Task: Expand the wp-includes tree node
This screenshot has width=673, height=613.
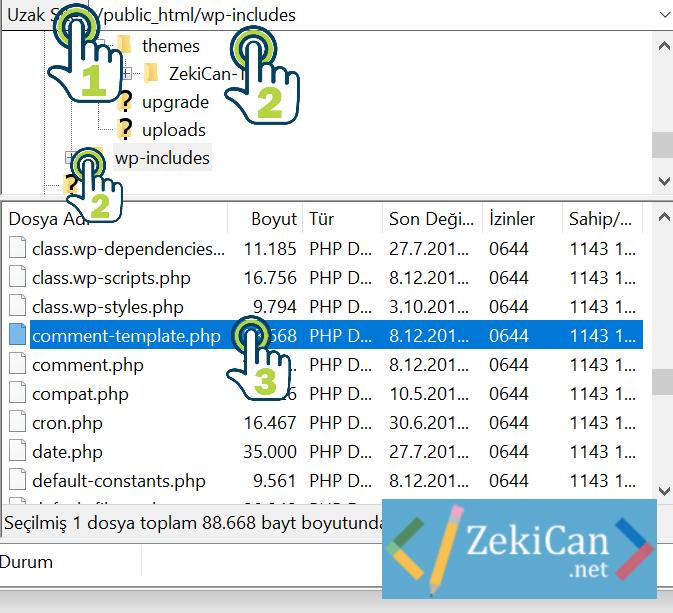Action: coord(70,158)
